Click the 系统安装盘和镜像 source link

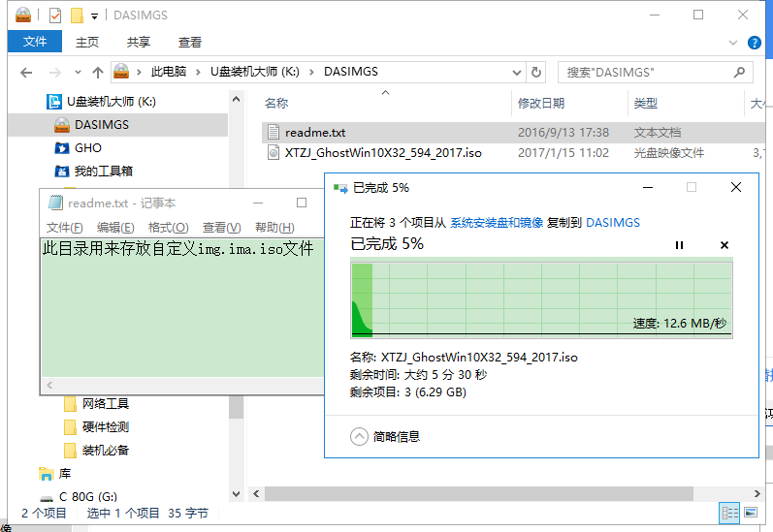[496, 223]
